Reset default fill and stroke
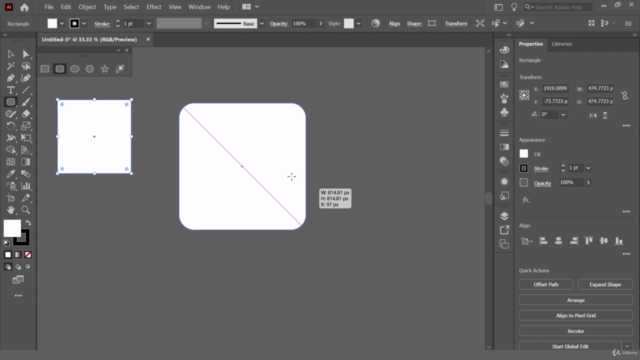 (7, 243)
